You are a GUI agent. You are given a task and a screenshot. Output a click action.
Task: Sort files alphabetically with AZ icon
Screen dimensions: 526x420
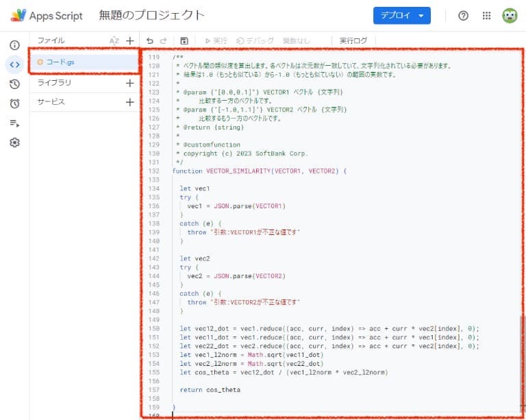tap(114, 41)
